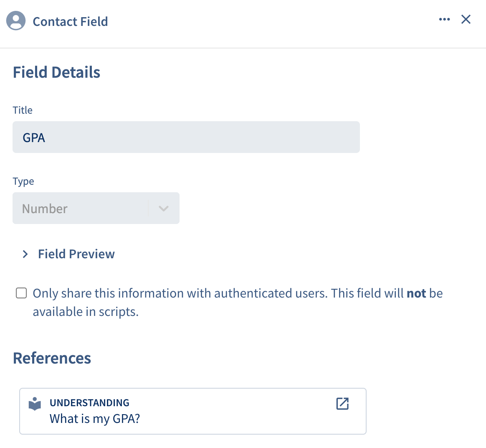This screenshot has height=448, width=486.
Task: Open the Number type dropdown
Action: click(96, 208)
